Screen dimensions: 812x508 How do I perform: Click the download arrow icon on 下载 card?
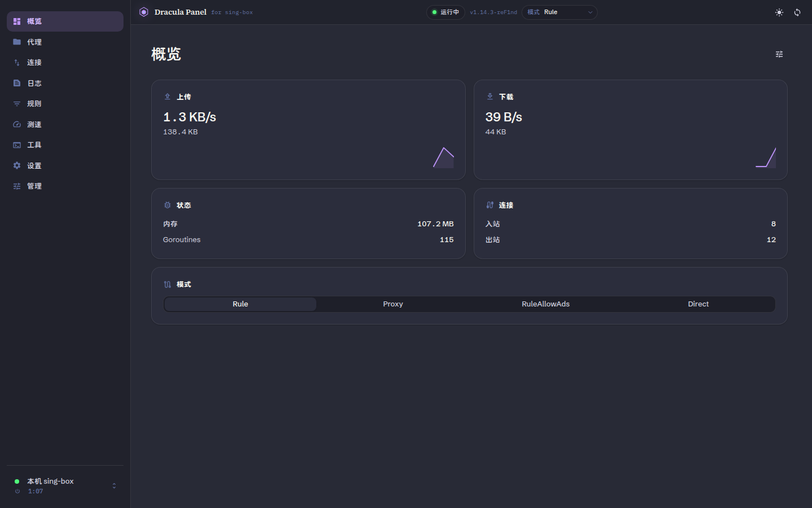point(490,97)
